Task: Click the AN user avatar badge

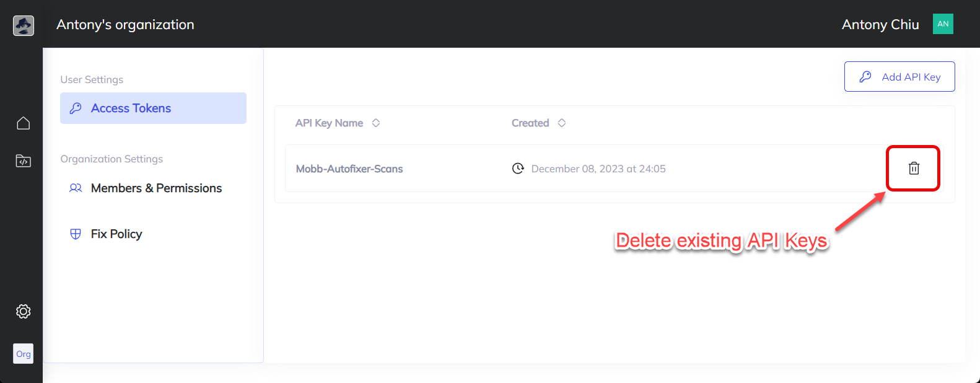Action: [943, 24]
